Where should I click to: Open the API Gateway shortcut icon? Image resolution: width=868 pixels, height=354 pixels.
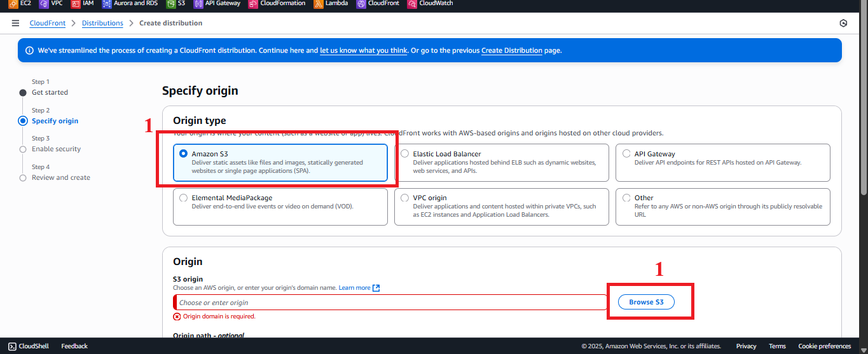point(198,4)
